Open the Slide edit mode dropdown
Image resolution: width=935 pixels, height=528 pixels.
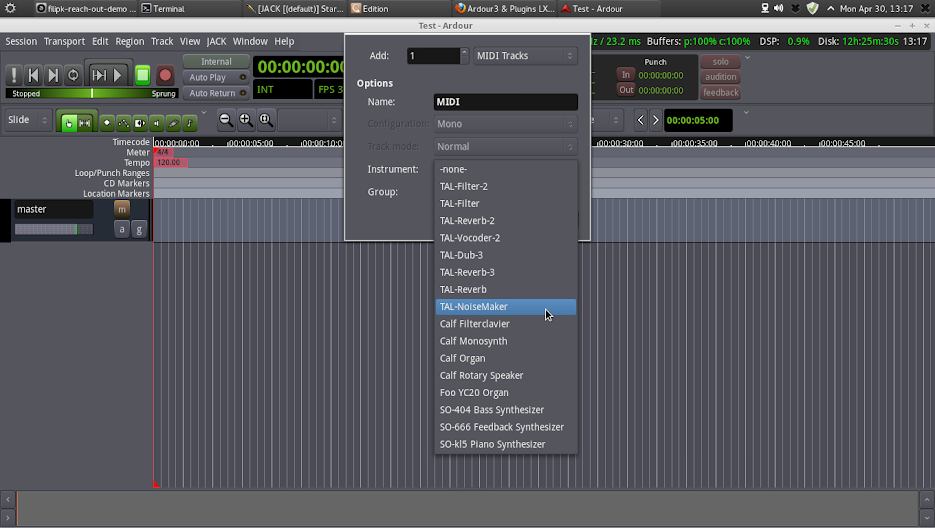pos(27,120)
